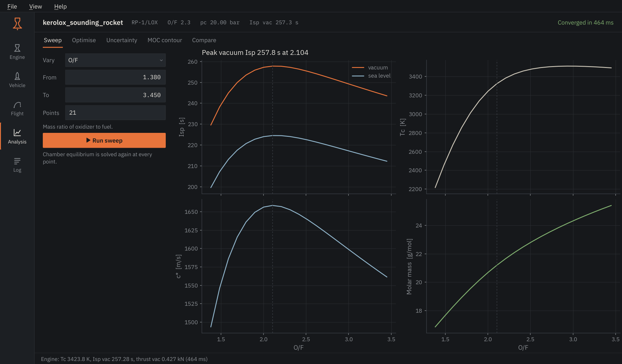
Task: Click the kerolox_sounding_rocket project title
Action: pos(83,22)
